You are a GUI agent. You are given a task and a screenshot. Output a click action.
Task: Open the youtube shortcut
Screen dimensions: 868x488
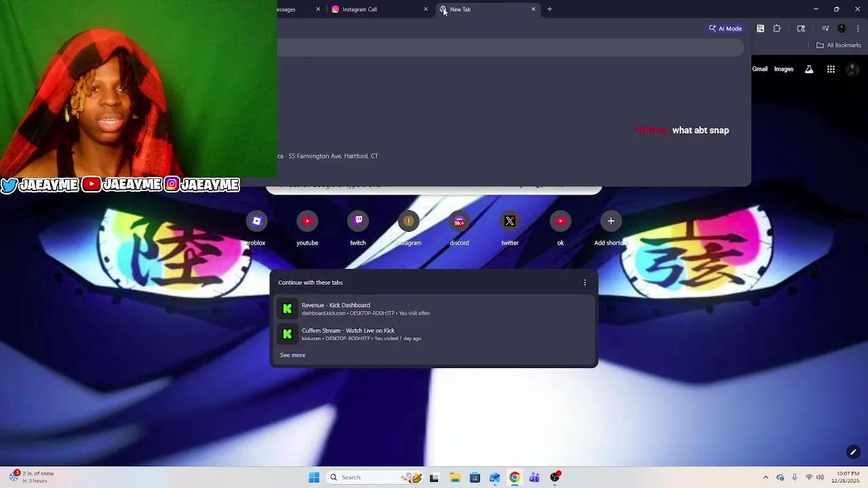coord(307,221)
